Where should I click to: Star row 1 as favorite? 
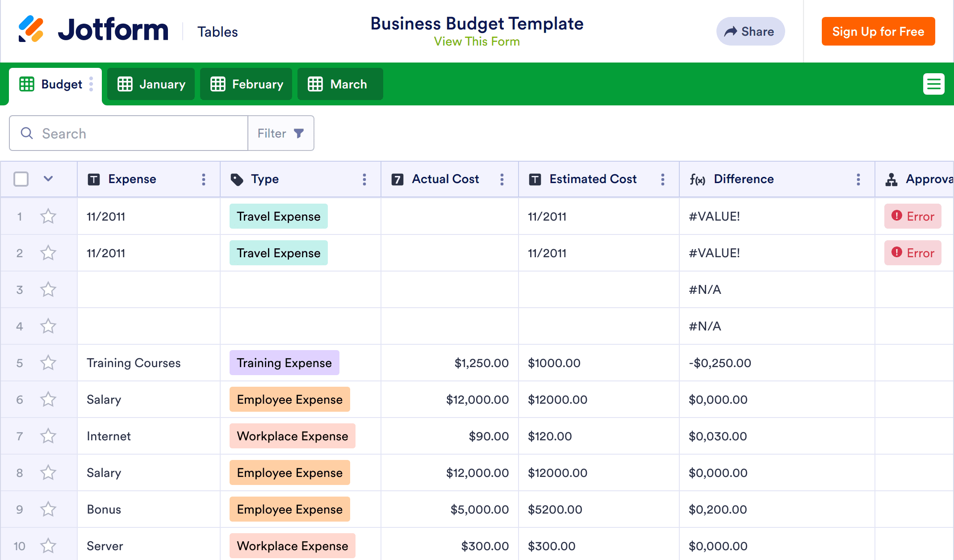click(48, 217)
